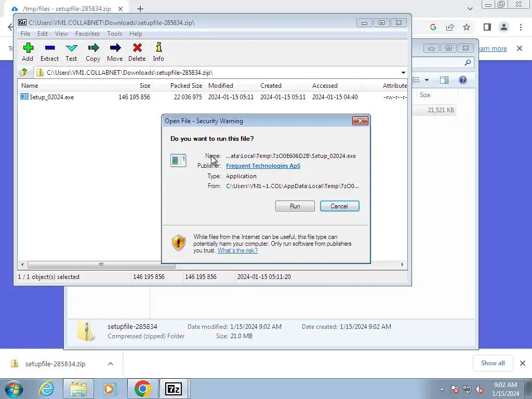Open the 7-Zip address path dropdown

(403, 73)
